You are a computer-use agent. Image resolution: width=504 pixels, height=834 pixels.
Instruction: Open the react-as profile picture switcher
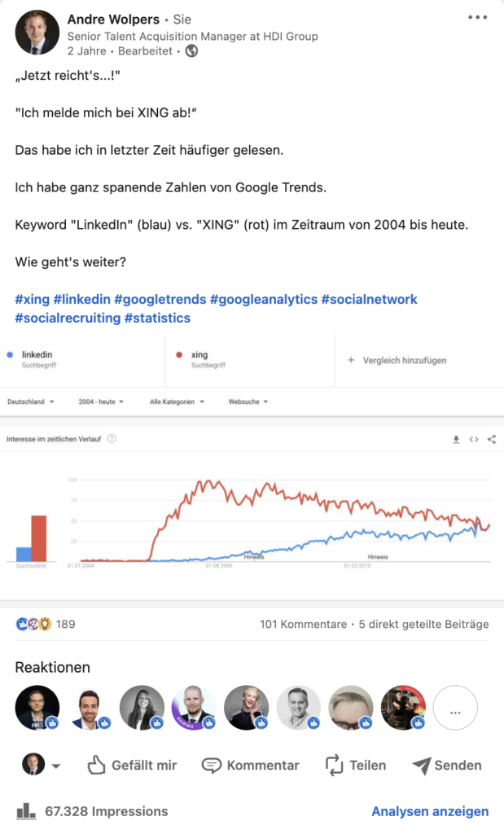pyautogui.click(x=42, y=766)
